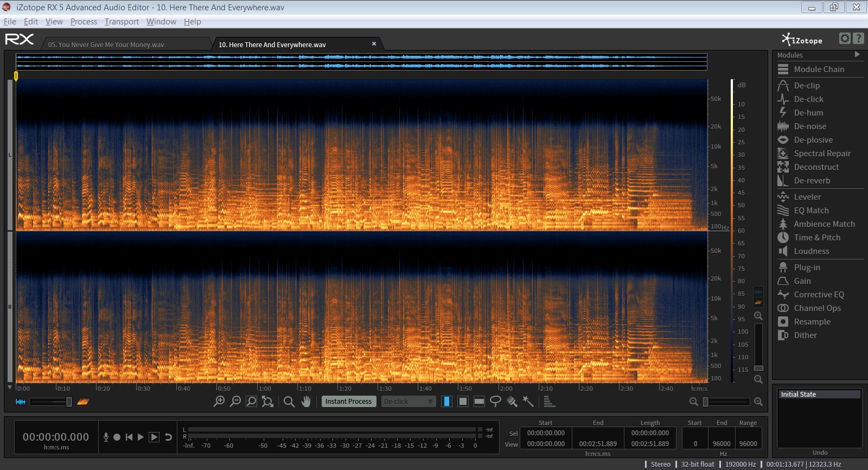Open the Module Chain
868x470 pixels.
[x=819, y=69]
